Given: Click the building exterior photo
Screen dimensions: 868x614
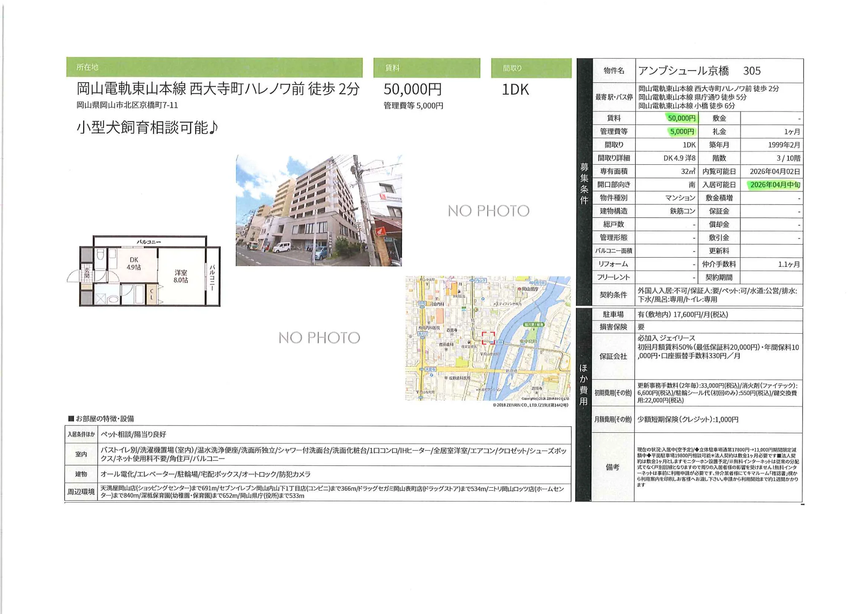Looking at the screenshot, I should pyautogui.click(x=319, y=210).
